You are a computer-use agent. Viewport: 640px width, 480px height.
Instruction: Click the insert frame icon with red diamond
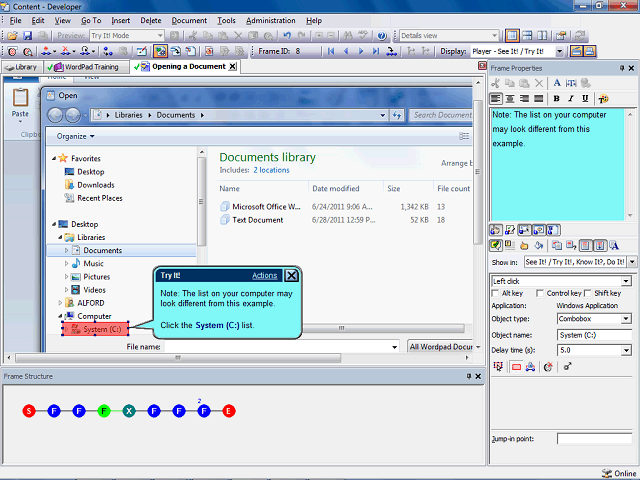point(46,51)
